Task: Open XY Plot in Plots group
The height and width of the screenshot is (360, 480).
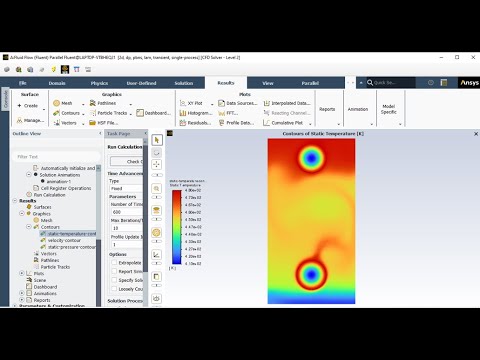Action: click(x=191, y=103)
